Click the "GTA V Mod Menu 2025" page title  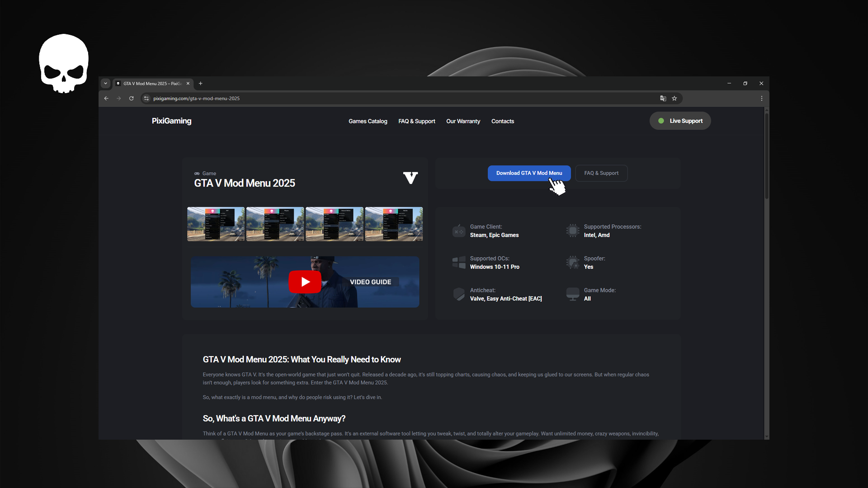pos(245,183)
